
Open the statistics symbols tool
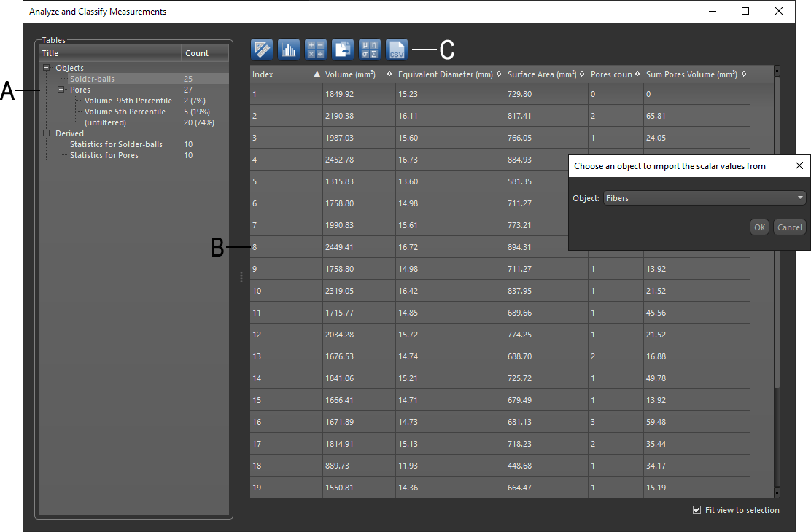(370, 50)
